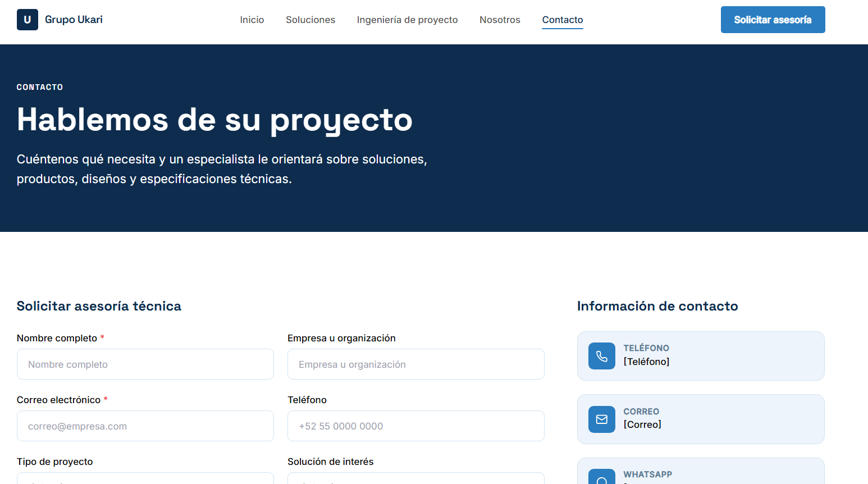Click the WhatsApp card icon
This screenshot has height=484, width=868.
602,477
